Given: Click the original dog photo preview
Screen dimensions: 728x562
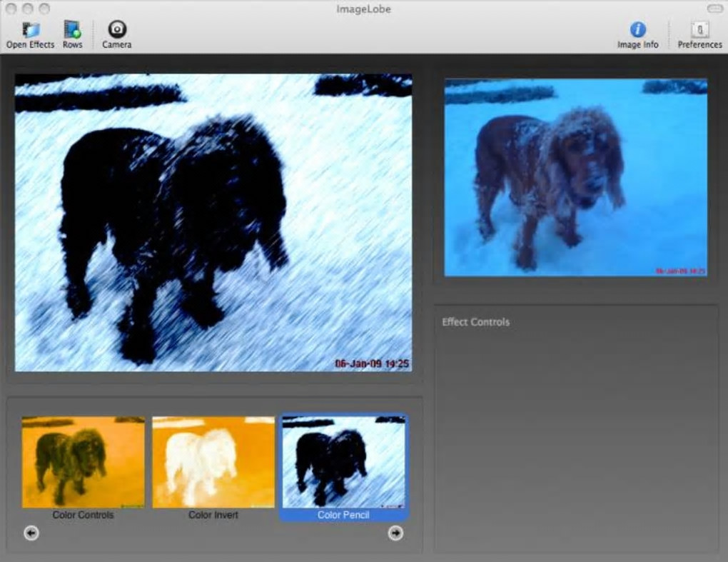Looking at the screenshot, I should point(576,177).
